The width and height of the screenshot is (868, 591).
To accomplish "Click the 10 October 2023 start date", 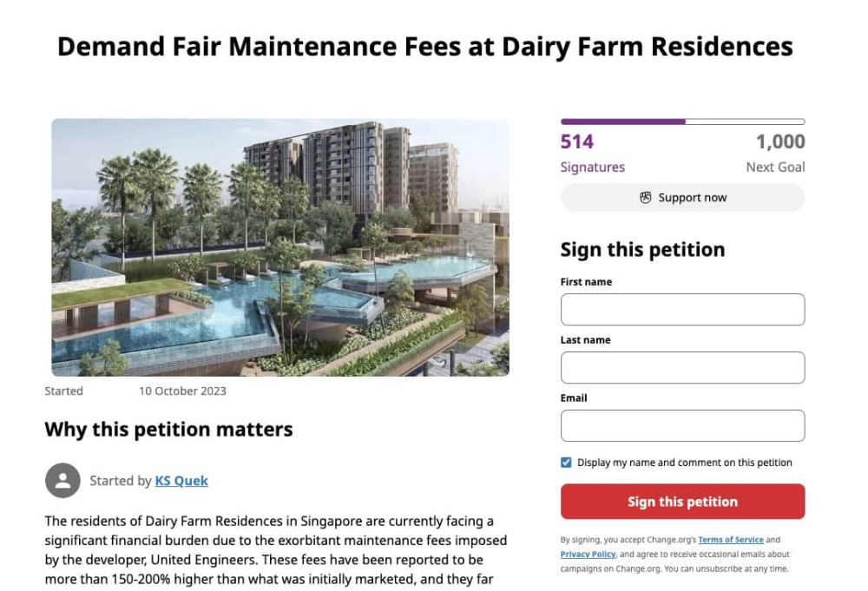I will point(182,391).
